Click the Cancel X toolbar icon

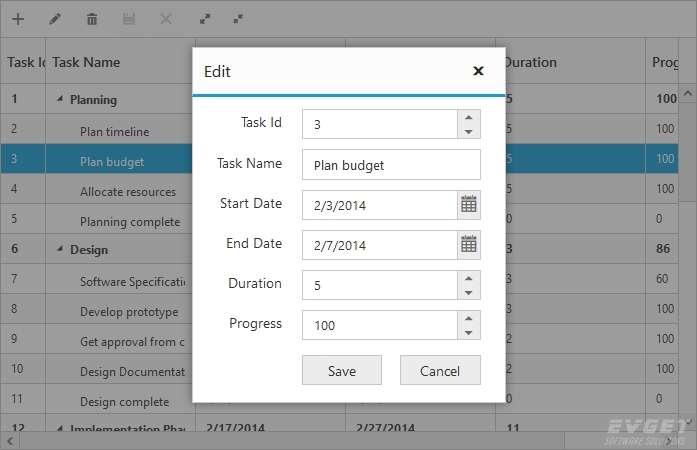pos(166,19)
